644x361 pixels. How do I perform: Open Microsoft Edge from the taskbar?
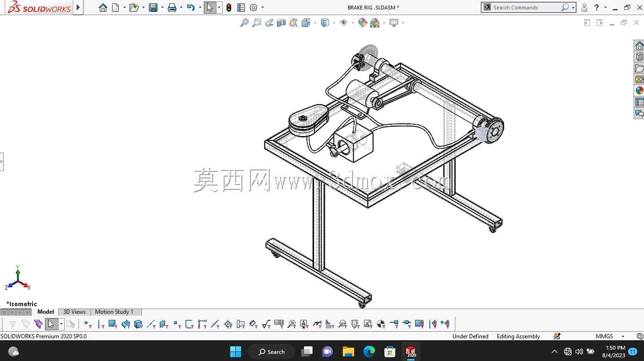369,352
